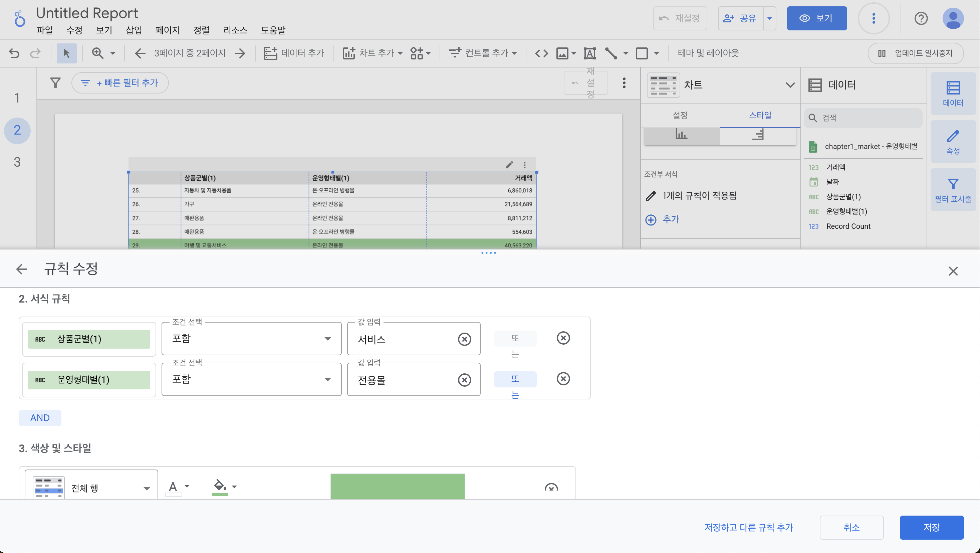
Task: Click the undo arrow in the toolbar
Action: [x=14, y=53]
